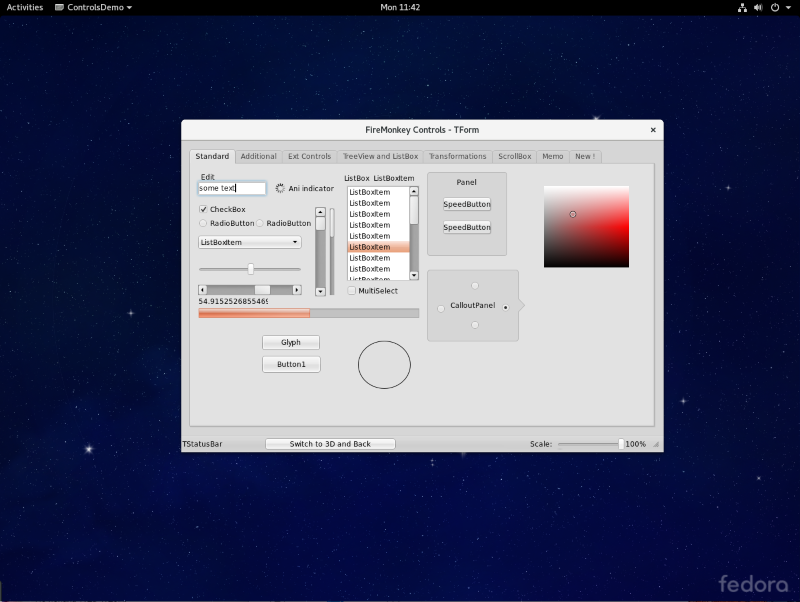Select the second RadioButton option
The height and width of the screenshot is (602, 800).
260,223
